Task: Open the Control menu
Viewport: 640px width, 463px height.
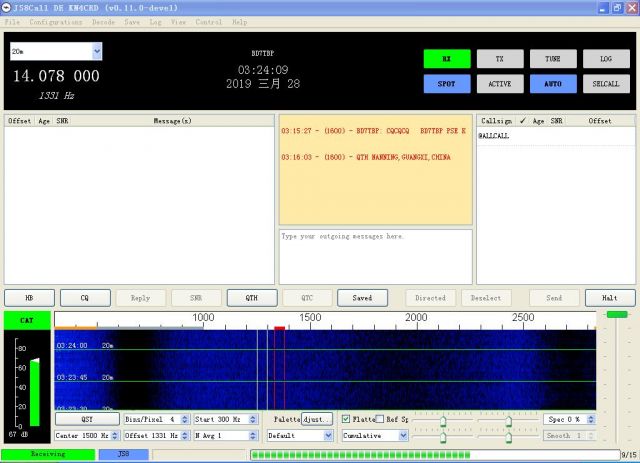Action: point(209,22)
